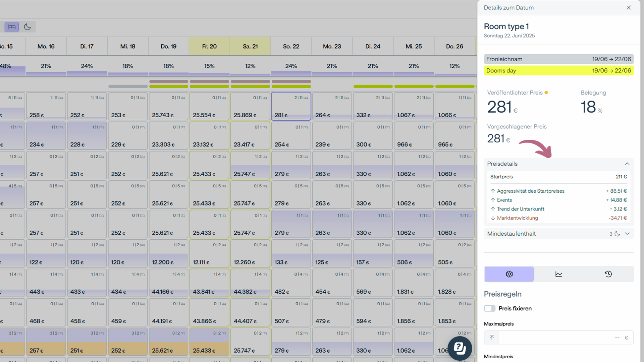This screenshot has height=362, width=644.
Task: Switch to the moon nights view icon
Action: (28, 27)
